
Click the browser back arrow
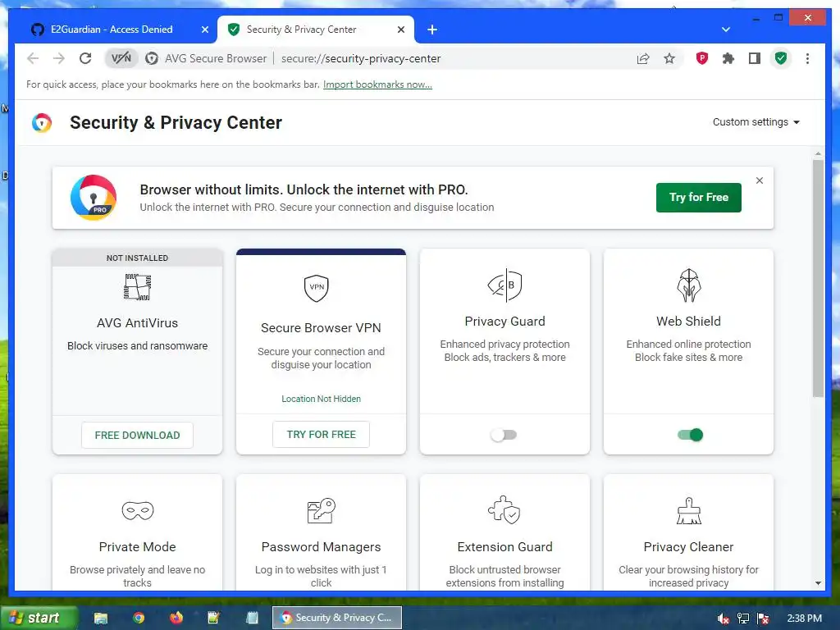(x=33, y=58)
